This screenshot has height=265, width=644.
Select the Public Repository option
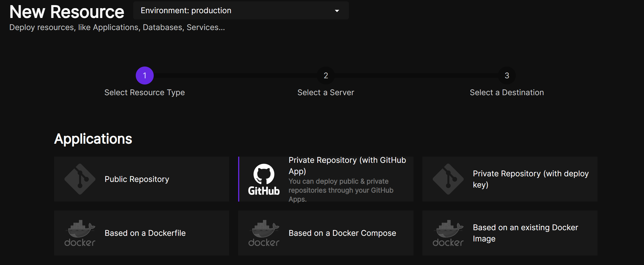click(141, 179)
